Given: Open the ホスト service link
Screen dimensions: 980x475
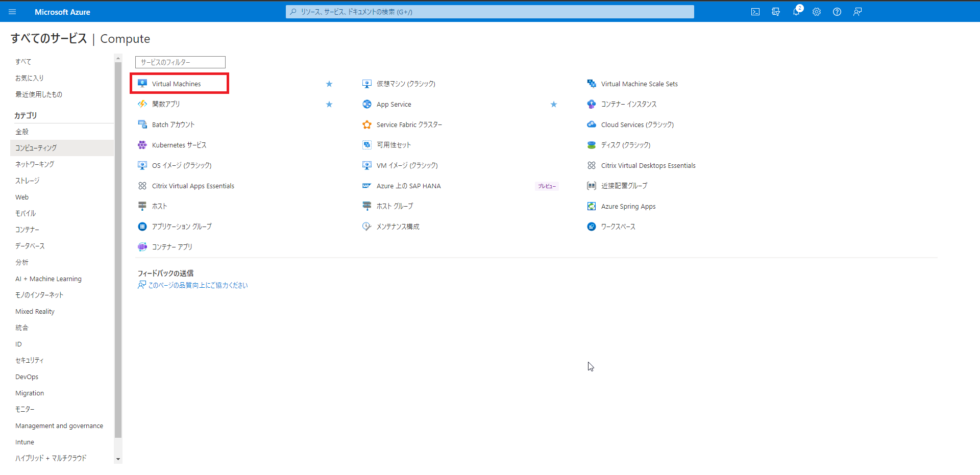Looking at the screenshot, I should point(160,206).
